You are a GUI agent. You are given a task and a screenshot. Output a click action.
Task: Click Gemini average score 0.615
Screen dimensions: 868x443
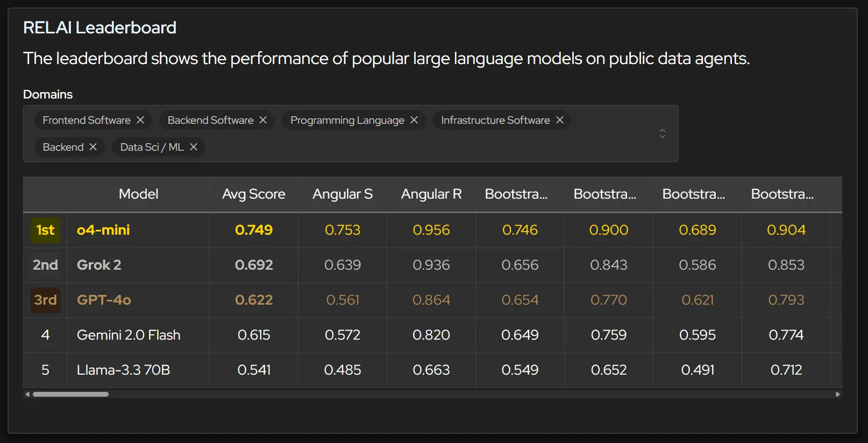point(254,335)
